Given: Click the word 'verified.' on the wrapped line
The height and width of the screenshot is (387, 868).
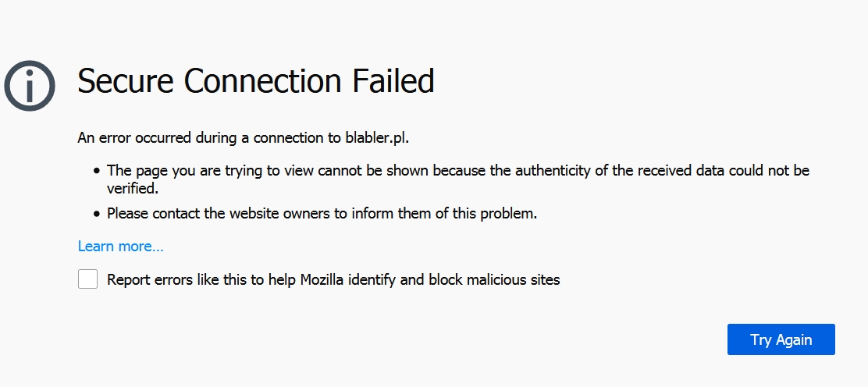Looking at the screenshot, I should (x=133, y=188).
